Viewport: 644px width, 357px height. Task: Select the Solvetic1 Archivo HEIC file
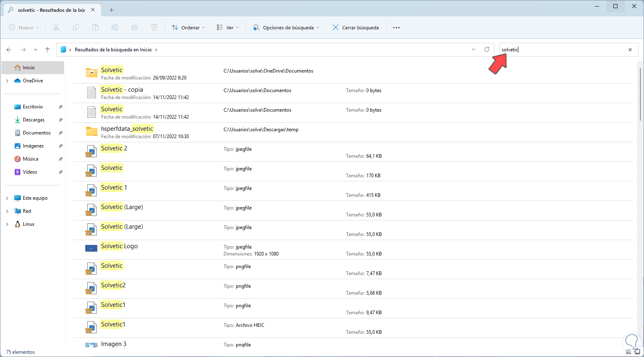pyautogui.click(x=353, y=328)
